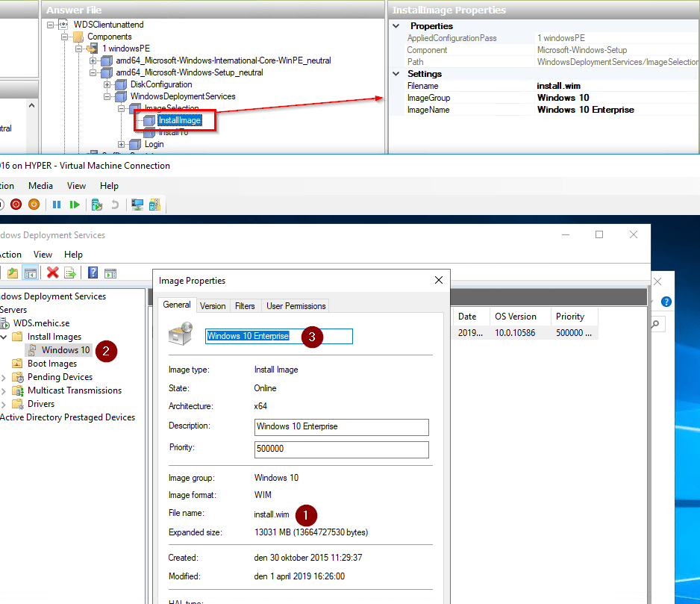Collapse the Settings section in properties

(x=396, y=74)
